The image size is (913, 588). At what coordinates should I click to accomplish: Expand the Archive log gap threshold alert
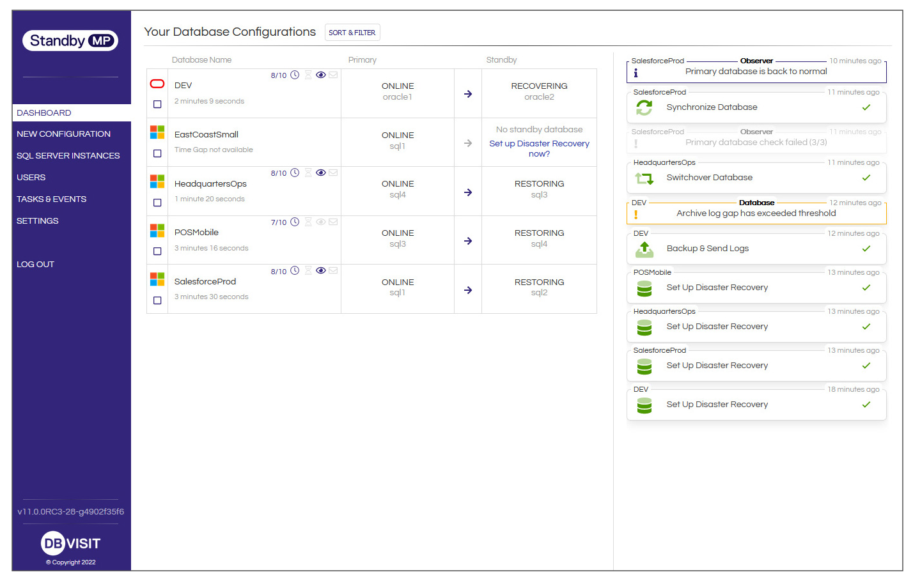(756, 213)
